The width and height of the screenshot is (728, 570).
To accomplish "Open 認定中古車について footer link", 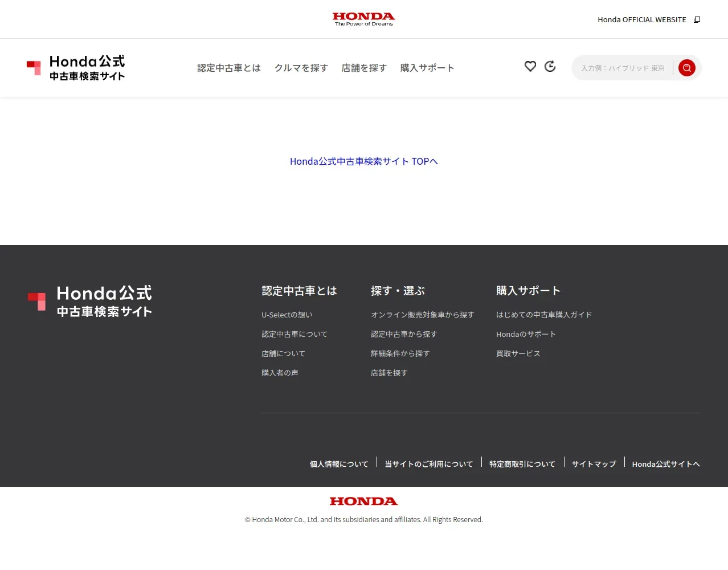I will click(x=295, y=334).
